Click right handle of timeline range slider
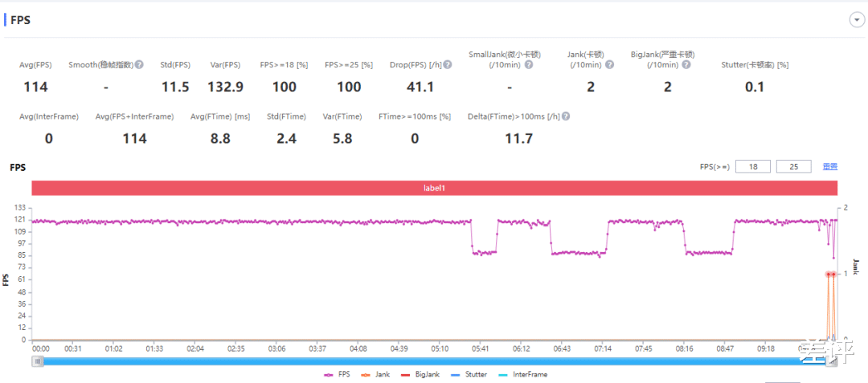This screenshot has width=868, height=383. point(832,361)
